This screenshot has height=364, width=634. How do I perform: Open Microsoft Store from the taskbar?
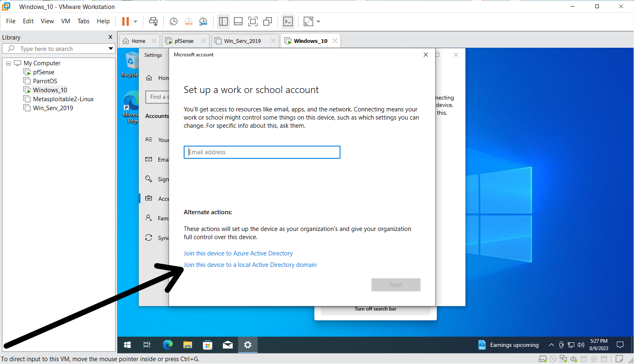click(207, 345)
